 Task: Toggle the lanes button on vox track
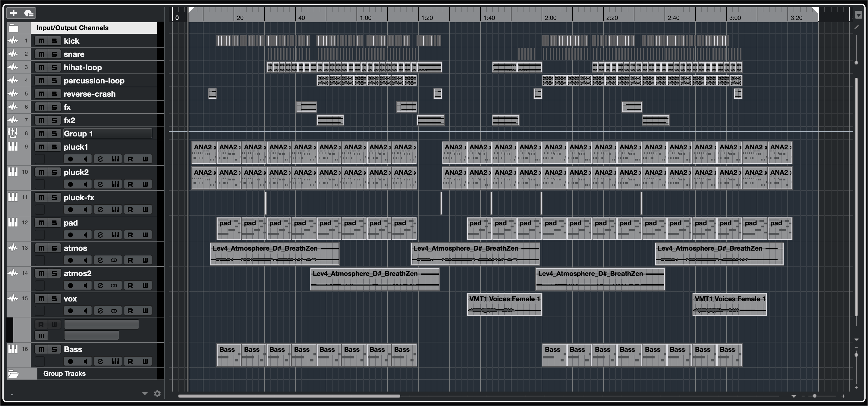(x=115, y=311)
